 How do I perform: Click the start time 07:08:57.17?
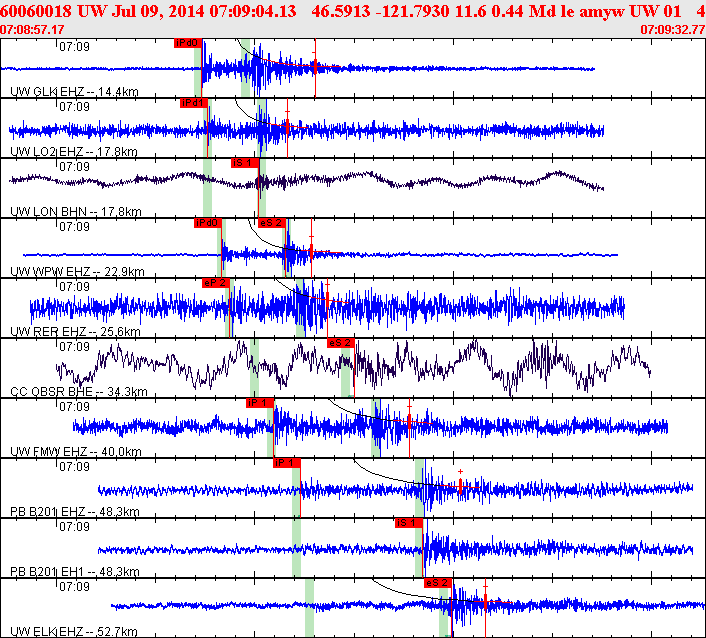(x=32, y=30)
